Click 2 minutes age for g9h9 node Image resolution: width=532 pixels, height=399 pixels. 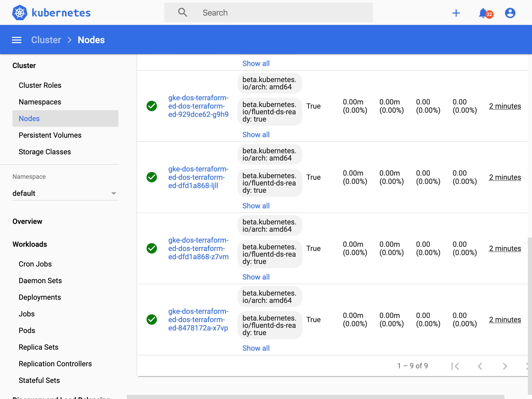tap(505, 106)
